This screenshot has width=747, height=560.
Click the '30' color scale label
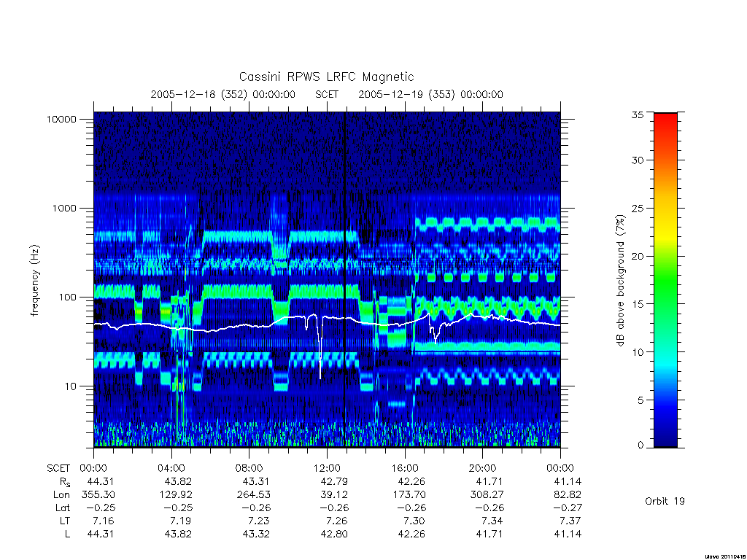pos(637,160)
